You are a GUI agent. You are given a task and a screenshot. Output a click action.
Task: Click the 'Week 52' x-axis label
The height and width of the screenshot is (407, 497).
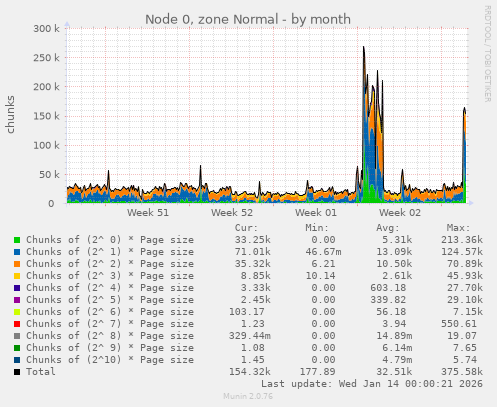[232, 213]
